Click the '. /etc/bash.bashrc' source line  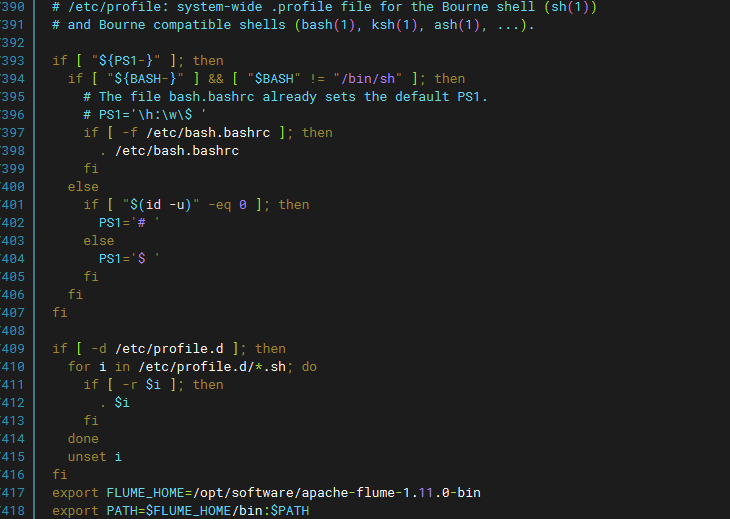(x=169, y=151)
